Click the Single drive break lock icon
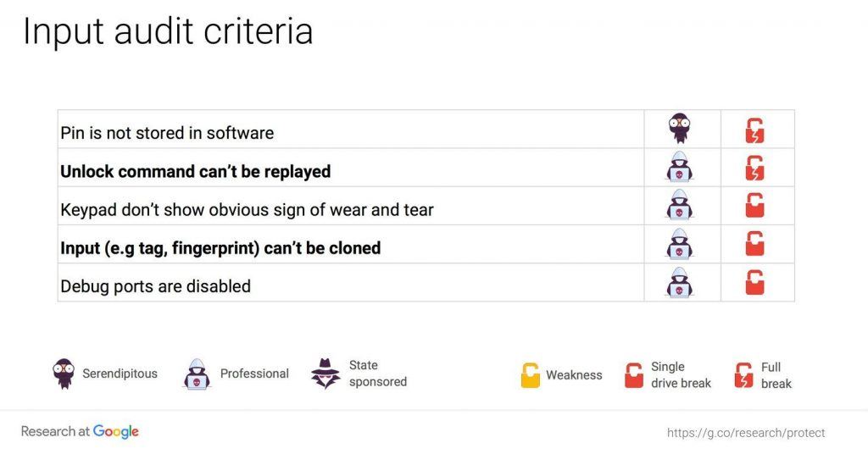The height and width of the screenshot is (454, 868). click(x=634, y=375)
